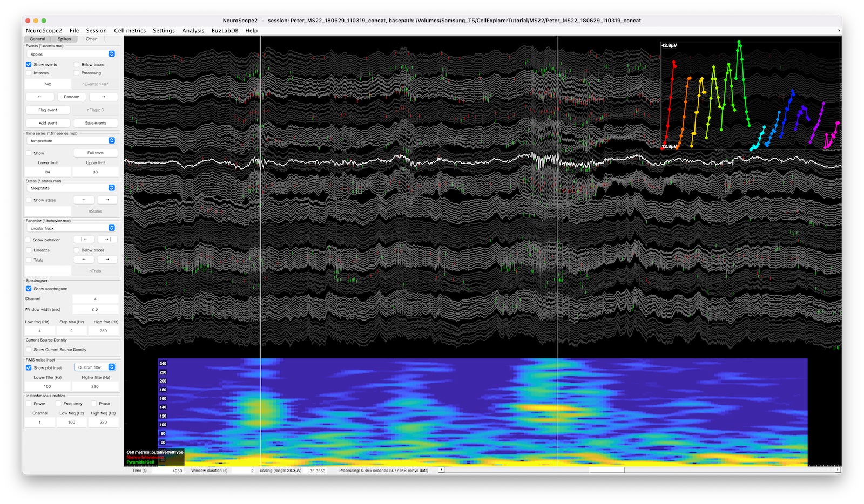Image resolution: width=864 pixels, height=504 pixels.
Task: Go to next trial arrow
Action: pyautogui.click(x=107, y=260)
